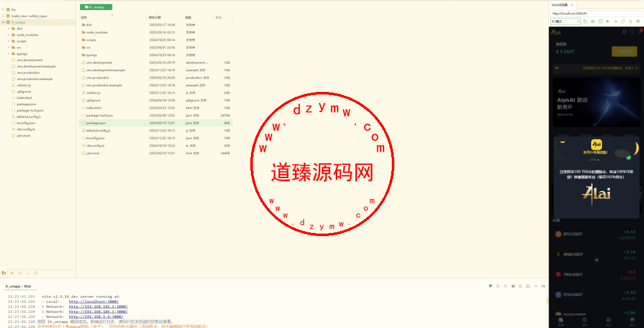The image size is (644, 328).
Task: Expand the hw project in tree
Action: coord(3,9)
